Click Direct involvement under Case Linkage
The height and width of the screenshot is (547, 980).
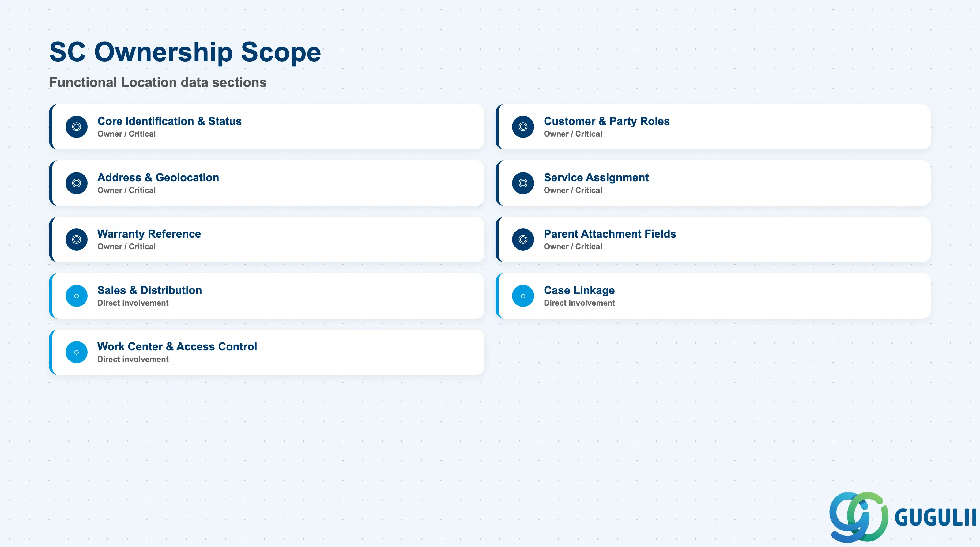pos(579,303)
